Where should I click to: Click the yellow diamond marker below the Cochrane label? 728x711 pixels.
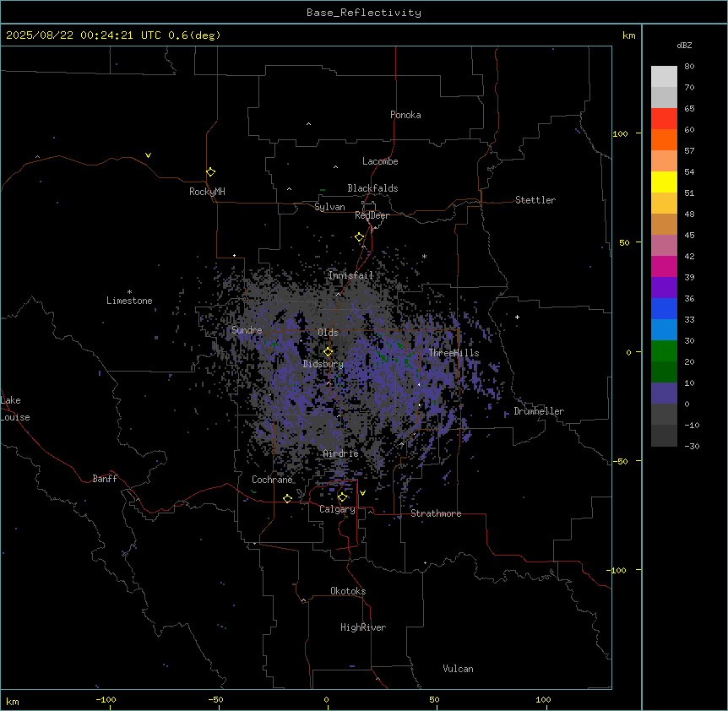click(x=287, y=498)
